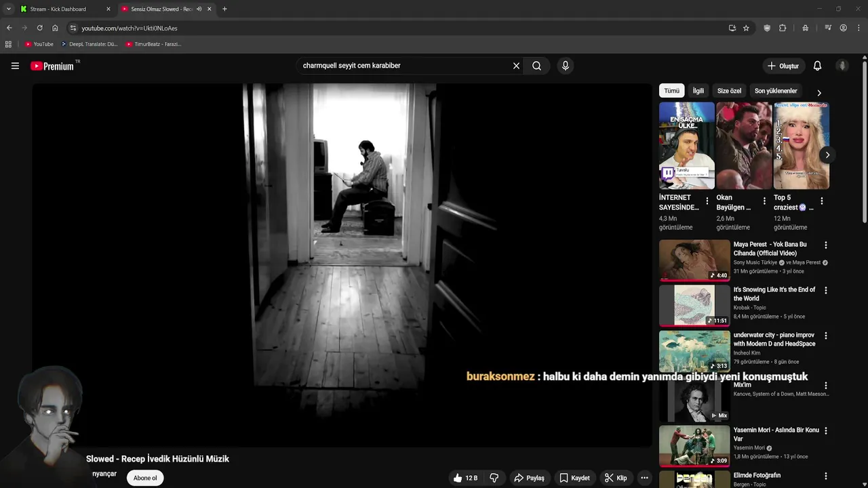868x488 pixels.
Task: Open the Top 5 craziest short thumbnail
Action: [801, 146]
